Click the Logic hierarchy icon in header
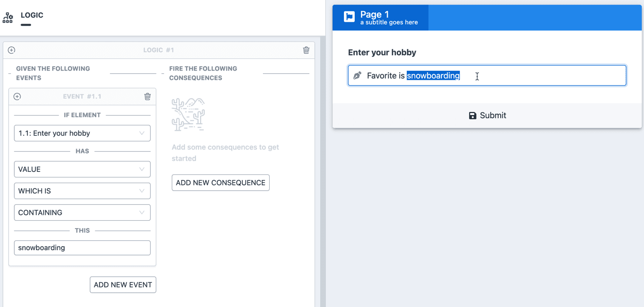The image size is (644, 307). tap(8, 18)
